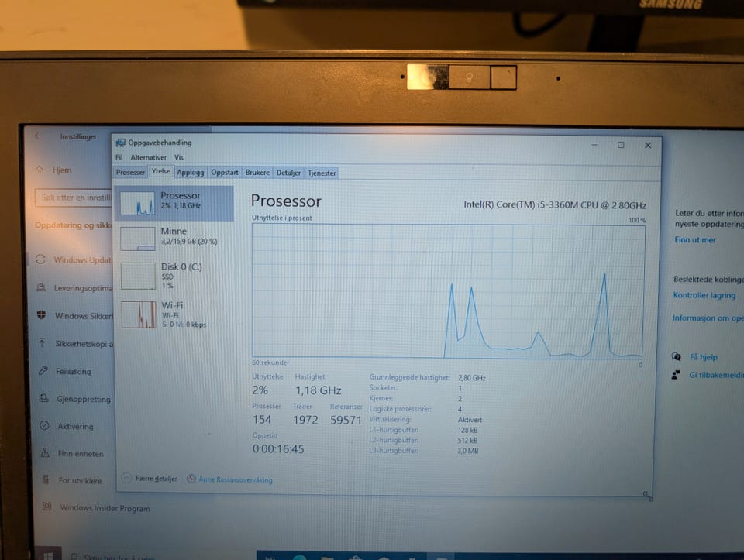Click the Wi-Fi 0 kbps label
The image size is (744, 560).
(184, 314)
